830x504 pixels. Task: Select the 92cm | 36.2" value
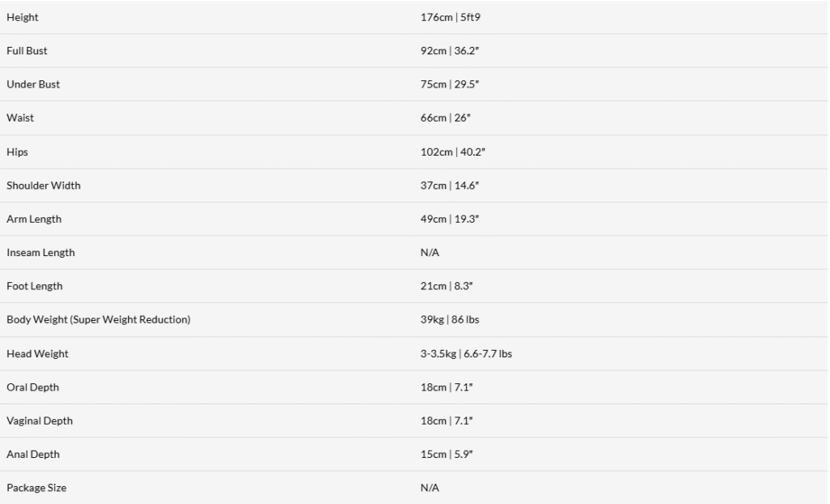(449, 51)
